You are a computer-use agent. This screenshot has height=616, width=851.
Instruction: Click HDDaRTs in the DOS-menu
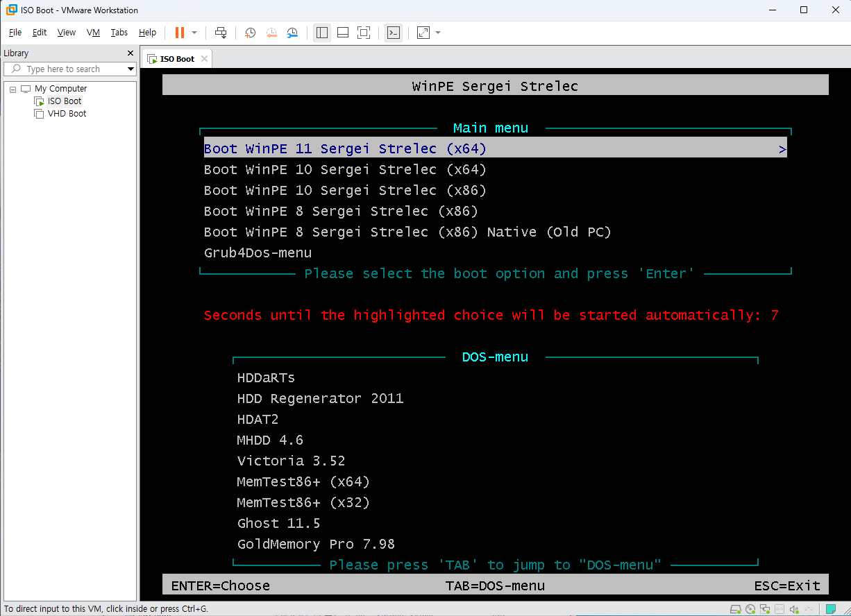[x=266, y=377]
